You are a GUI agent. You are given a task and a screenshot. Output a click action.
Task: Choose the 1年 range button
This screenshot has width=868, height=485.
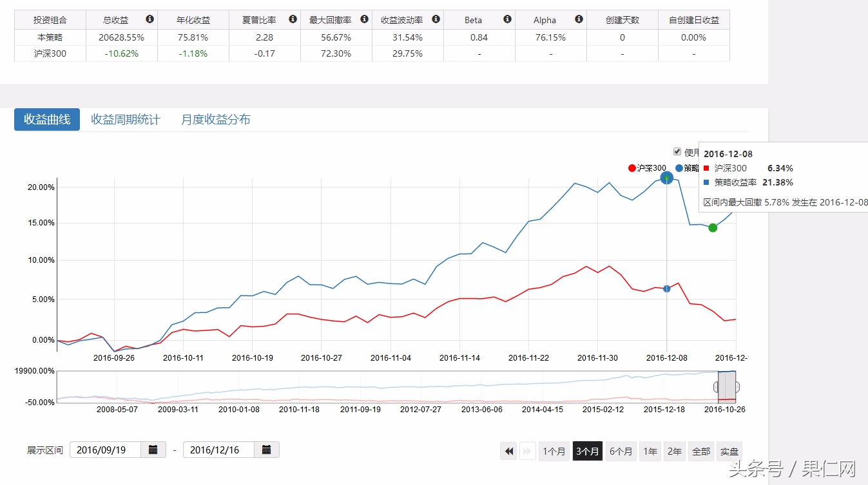click(650, 451)
